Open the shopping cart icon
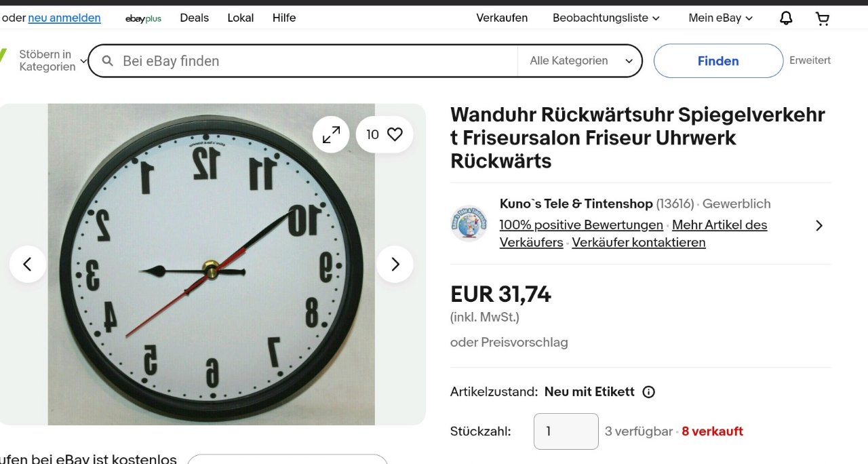The image size is (868, 464). [x=823, y=18]
